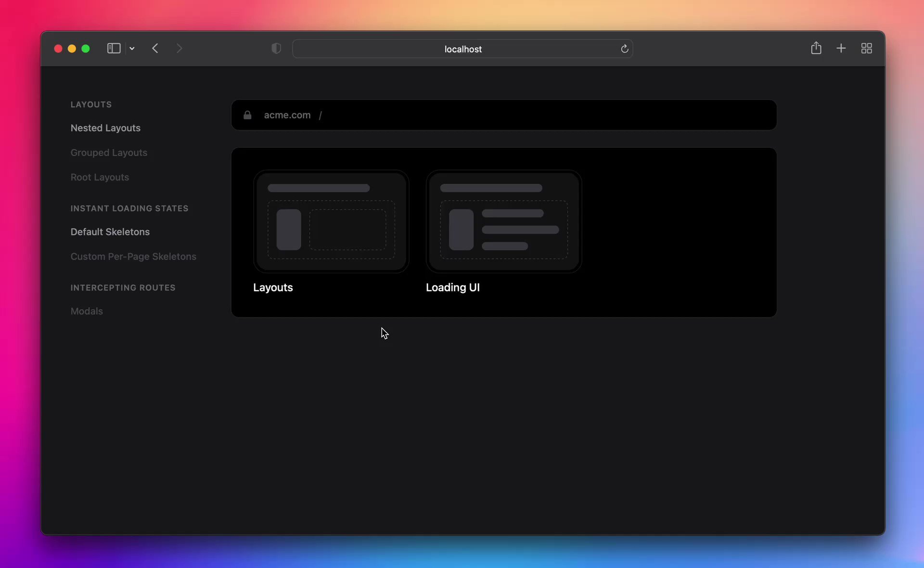
Task: Open the Share sheet icon
Action: click(816, 48)
